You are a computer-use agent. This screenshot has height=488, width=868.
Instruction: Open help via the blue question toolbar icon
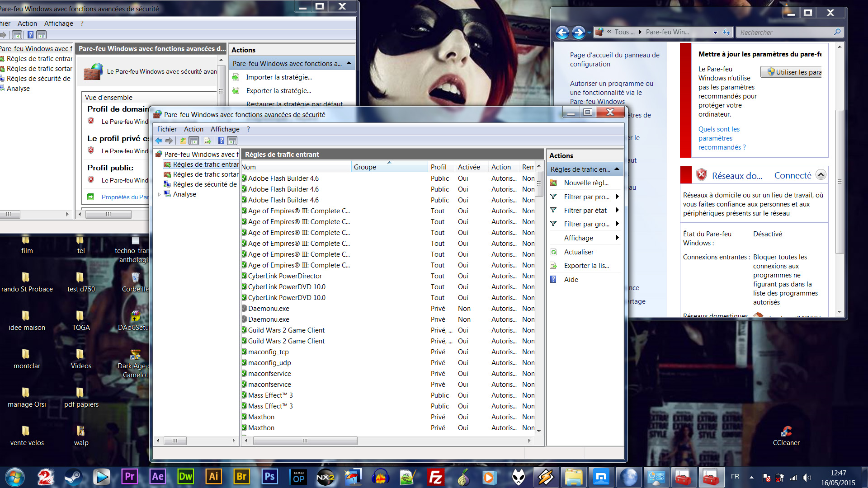click(x=221, y=141)
